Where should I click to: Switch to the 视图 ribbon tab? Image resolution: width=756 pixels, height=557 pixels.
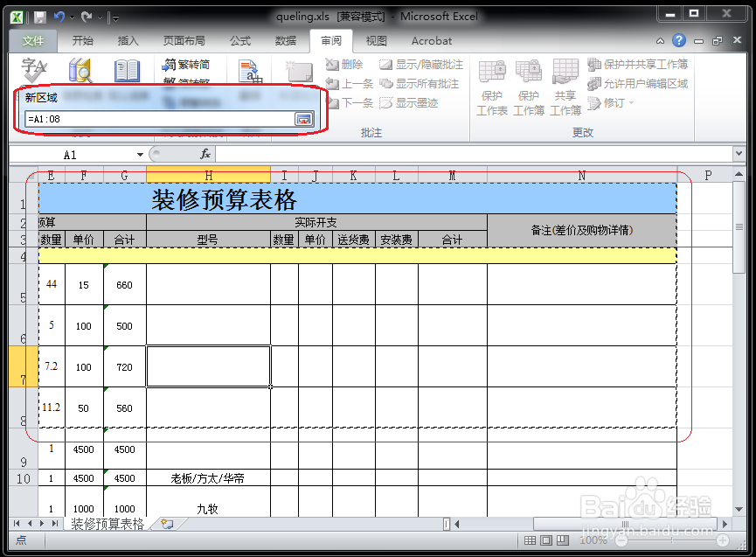click(x=376, y=40)
